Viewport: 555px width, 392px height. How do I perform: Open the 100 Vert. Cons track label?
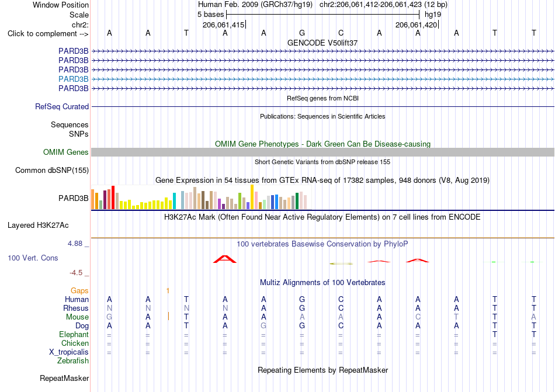33,258
